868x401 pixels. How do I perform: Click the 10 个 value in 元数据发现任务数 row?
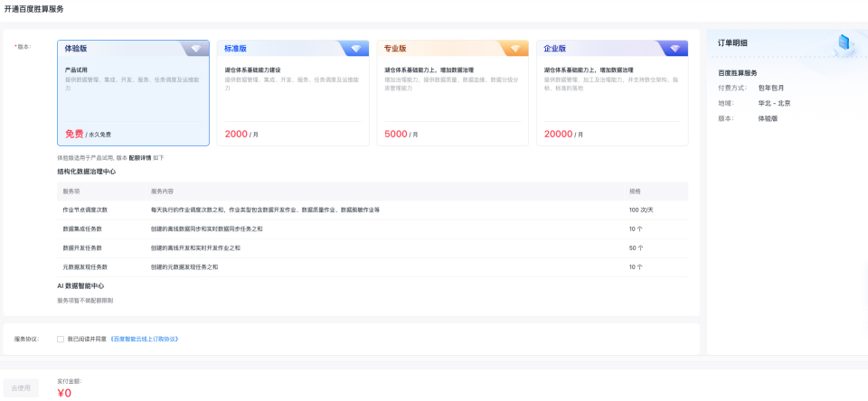tap(636, 267)
